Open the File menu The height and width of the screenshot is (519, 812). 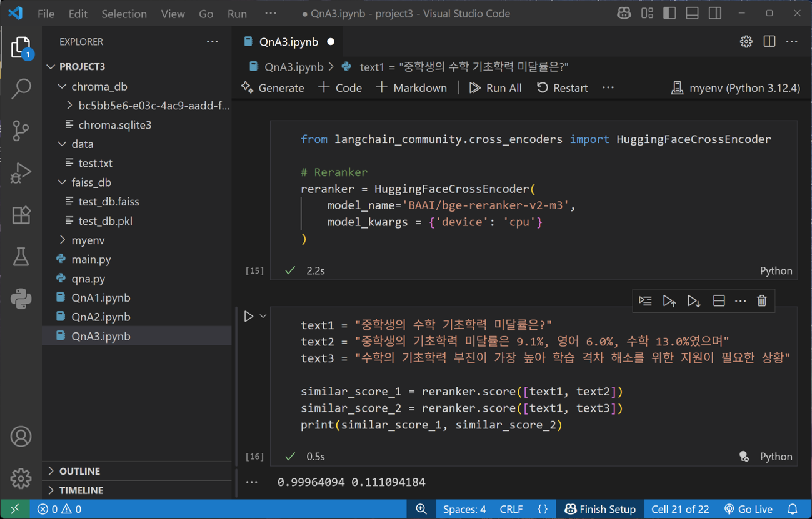tap(46, 13)
